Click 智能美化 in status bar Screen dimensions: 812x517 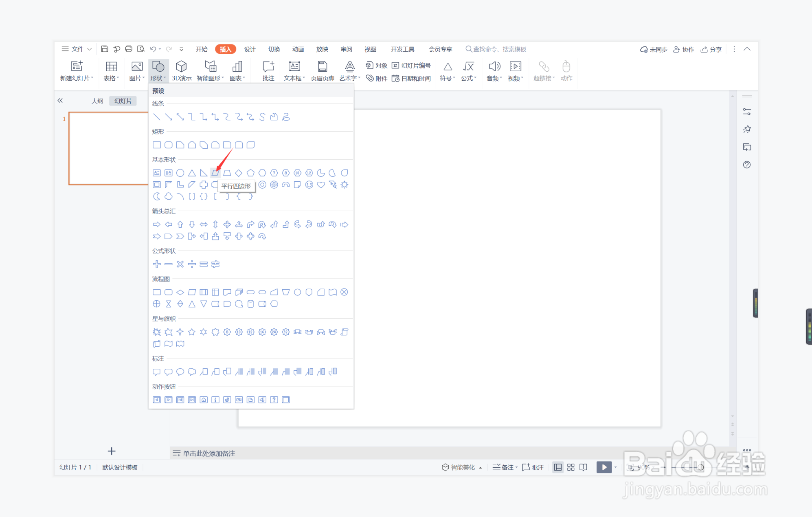(x=462, y=467)
